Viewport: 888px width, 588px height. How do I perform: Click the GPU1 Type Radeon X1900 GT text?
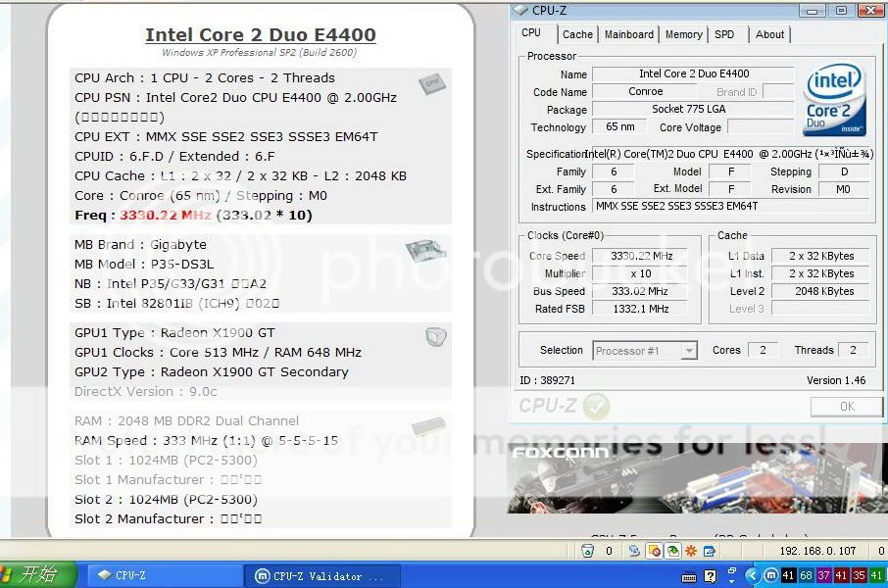tap(174, 332)
